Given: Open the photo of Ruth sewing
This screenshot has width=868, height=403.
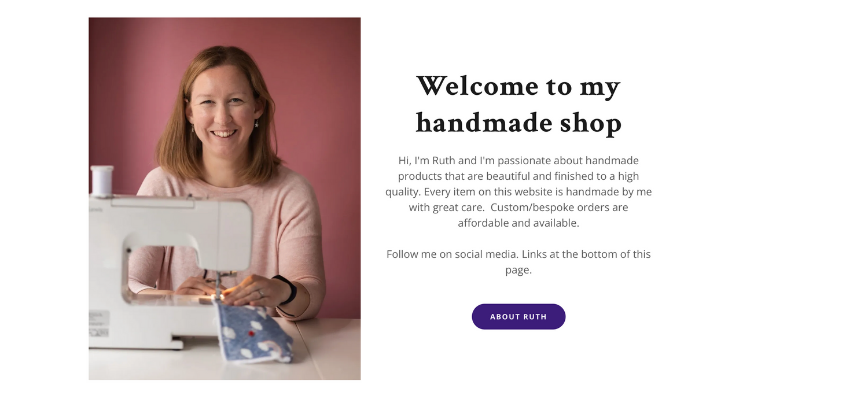Looking at the screenshot, I should 225,198.
